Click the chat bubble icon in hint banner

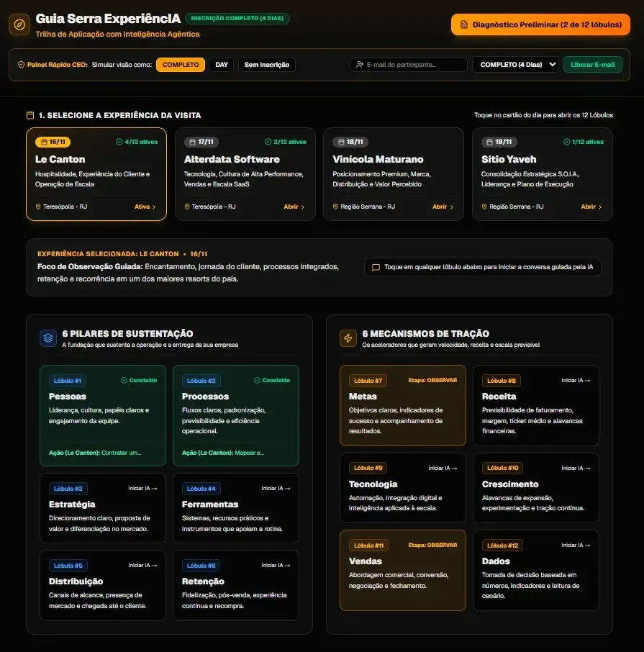click(376, 268)
